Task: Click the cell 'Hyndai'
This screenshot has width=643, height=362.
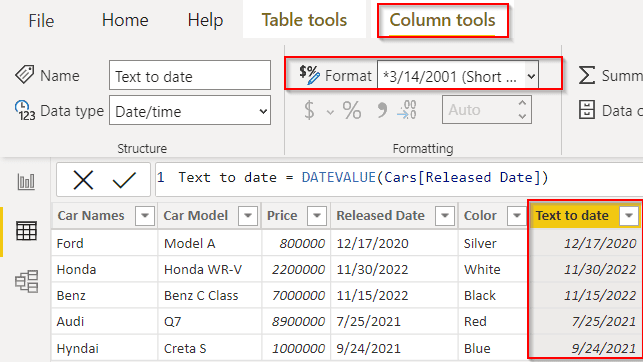Action: tap(105, 348)
